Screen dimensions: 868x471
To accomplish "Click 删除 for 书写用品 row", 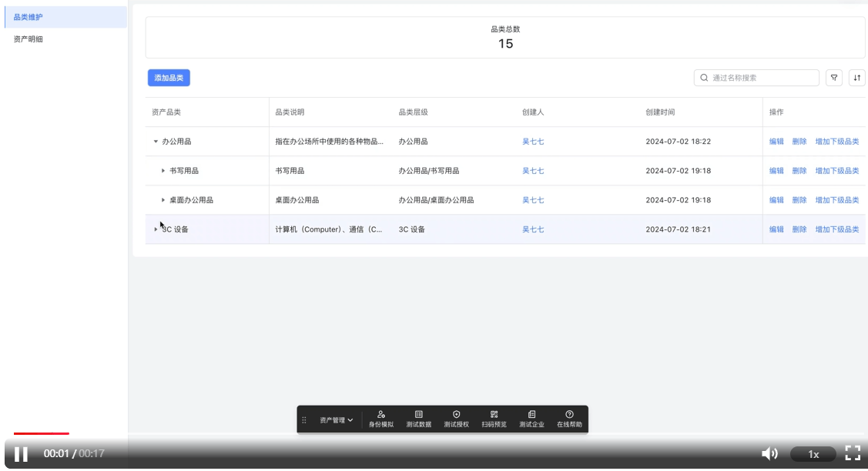I will 799,170.
